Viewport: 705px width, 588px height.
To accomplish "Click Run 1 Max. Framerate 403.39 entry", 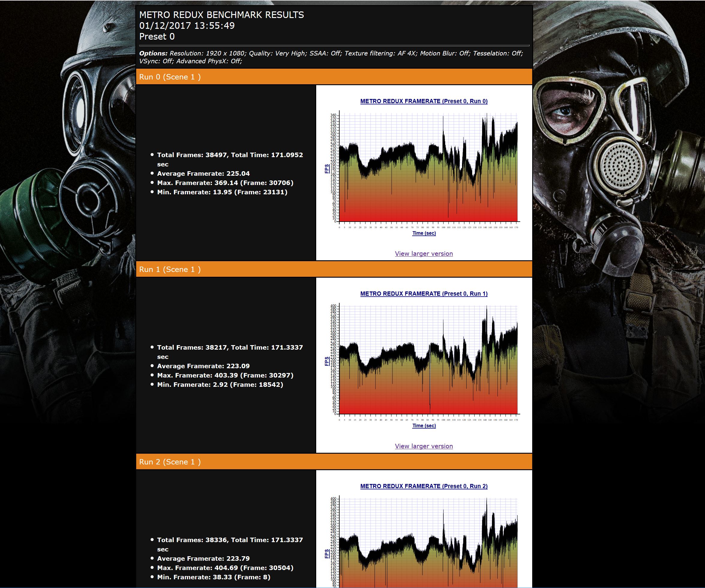I will 225,375.
